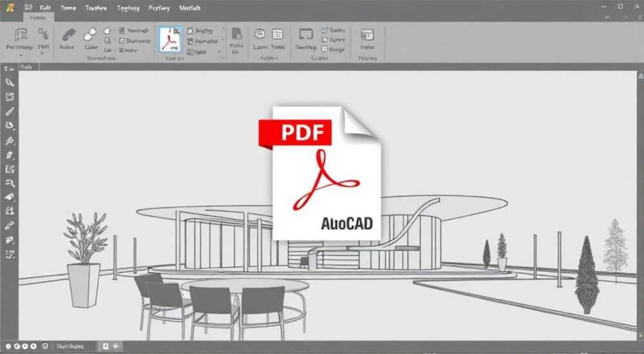Image resolution: width=644 pixels, height=354 pixels.
Task: Expand the down chevron right of PDF panel list
Action: (x=220, y=52)
